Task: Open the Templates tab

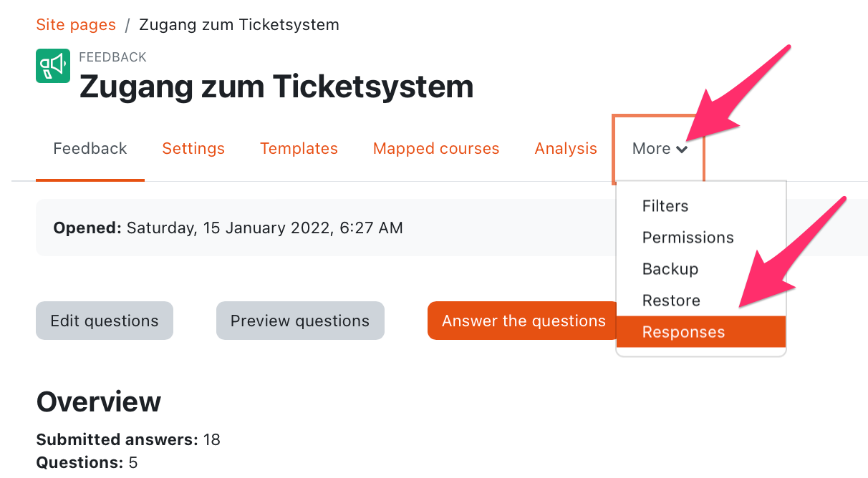Action: click(x=299, y=149)
